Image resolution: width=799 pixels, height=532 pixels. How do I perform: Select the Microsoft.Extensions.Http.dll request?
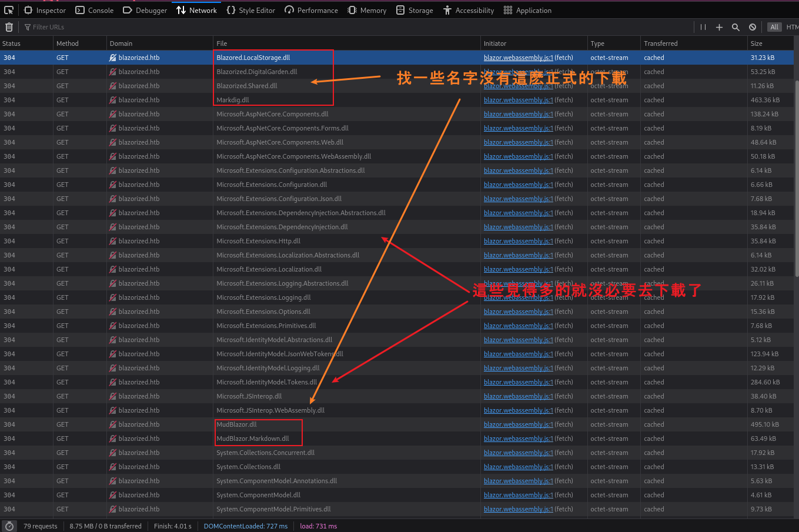coord(397,241)
